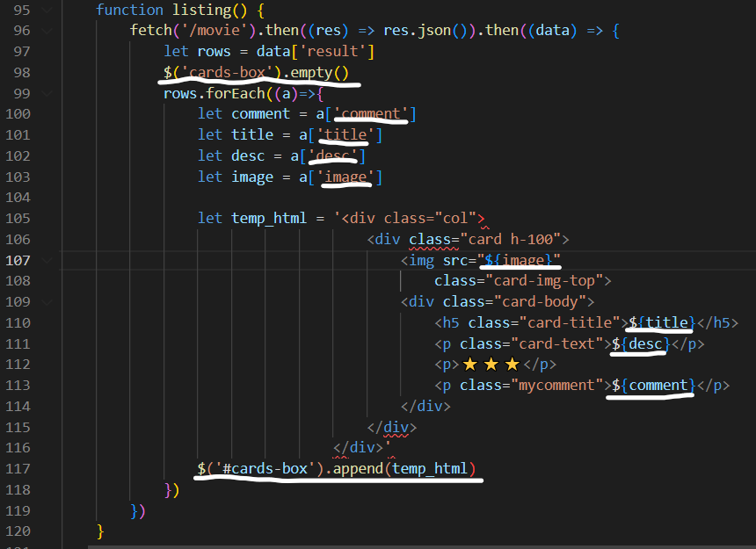
Task: Click the closing brace on line 120
Action: [100, 531]
